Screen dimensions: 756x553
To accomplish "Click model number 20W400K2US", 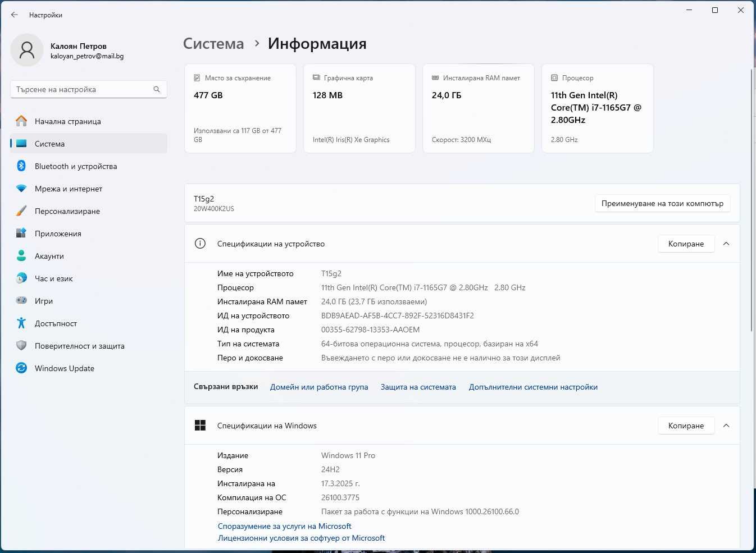I will 214,209.
